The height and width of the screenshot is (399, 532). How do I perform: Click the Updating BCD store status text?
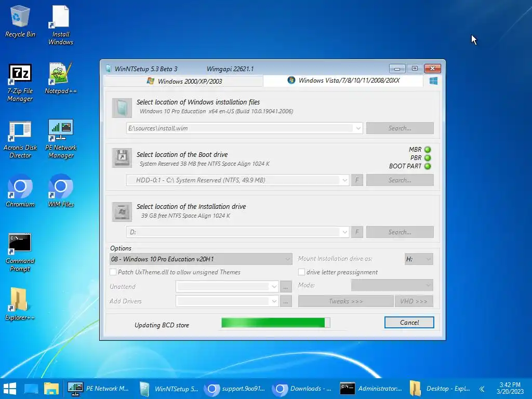pyautogui.click(x=162, y=325)
